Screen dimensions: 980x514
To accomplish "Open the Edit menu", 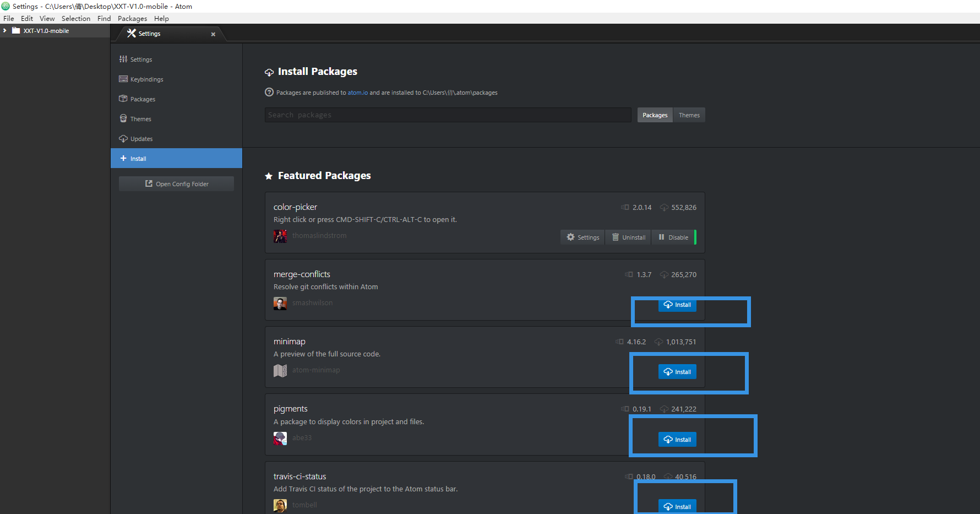I will pyautogui.click(x=27, y=18).
